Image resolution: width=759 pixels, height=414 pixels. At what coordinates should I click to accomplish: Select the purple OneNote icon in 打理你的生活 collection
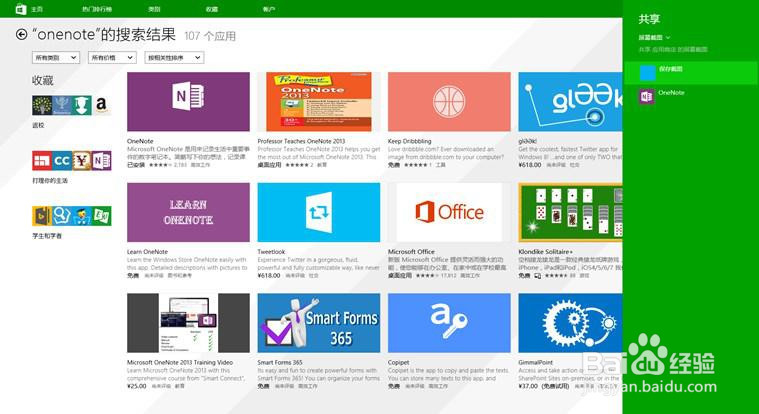(102, 161)
